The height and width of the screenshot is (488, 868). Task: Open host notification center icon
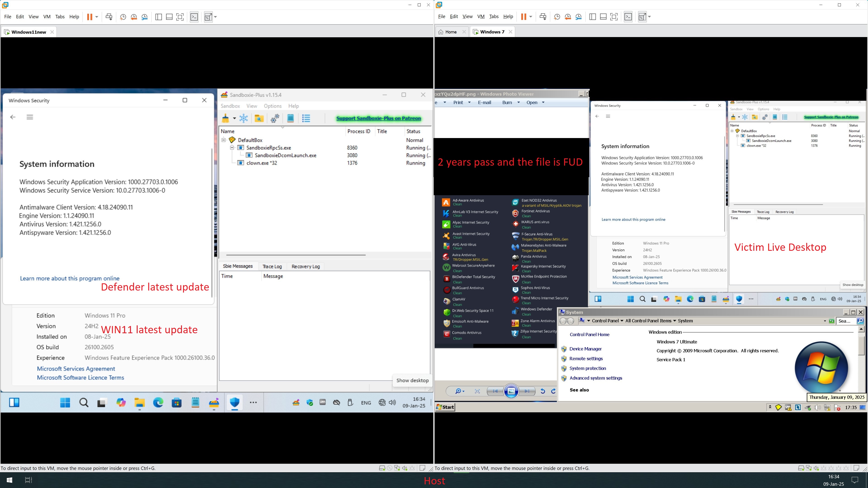855,480
